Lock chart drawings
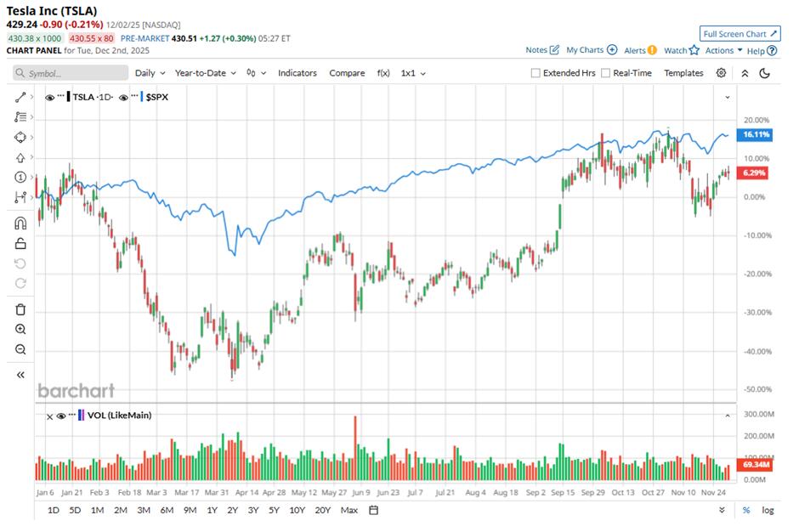 (x=20, y=243)
